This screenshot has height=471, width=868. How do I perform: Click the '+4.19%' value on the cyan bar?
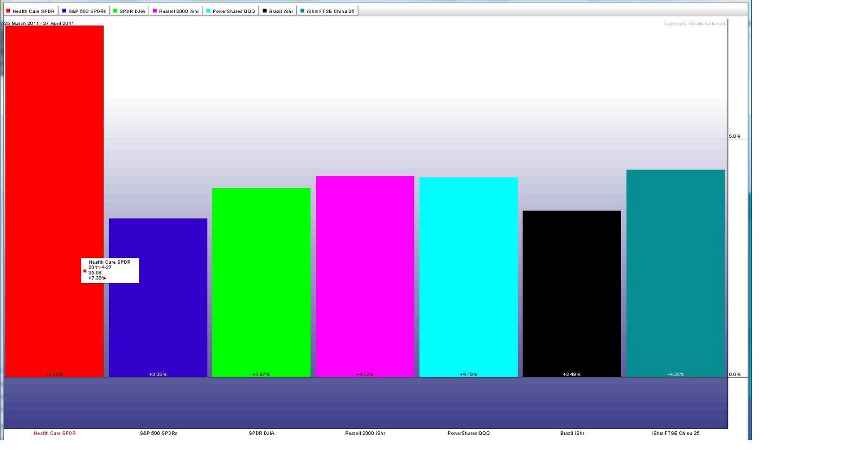[x=468, y=374]
